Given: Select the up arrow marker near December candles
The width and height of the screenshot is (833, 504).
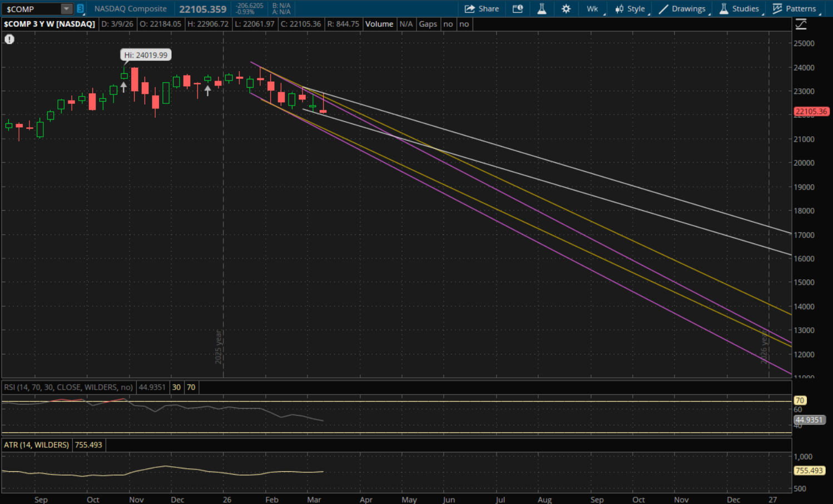Looking at the screenshot, I should pos(207,90).
